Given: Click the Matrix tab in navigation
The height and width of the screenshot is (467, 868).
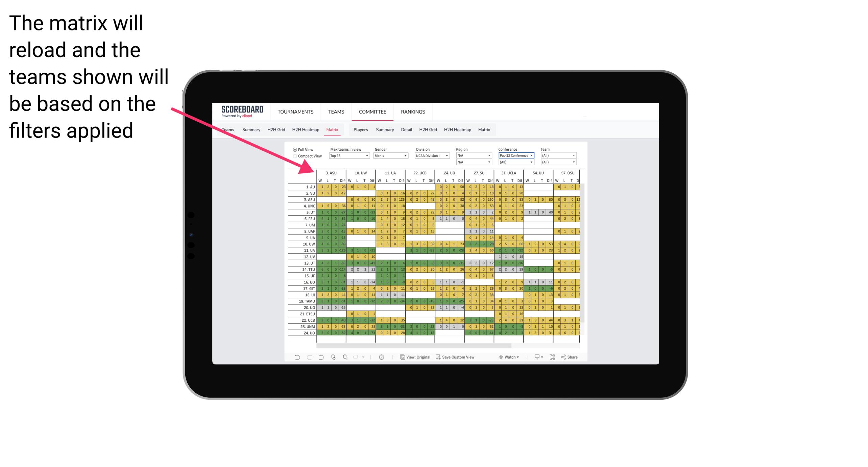Looking at the screenshot, I should [333, 130].
